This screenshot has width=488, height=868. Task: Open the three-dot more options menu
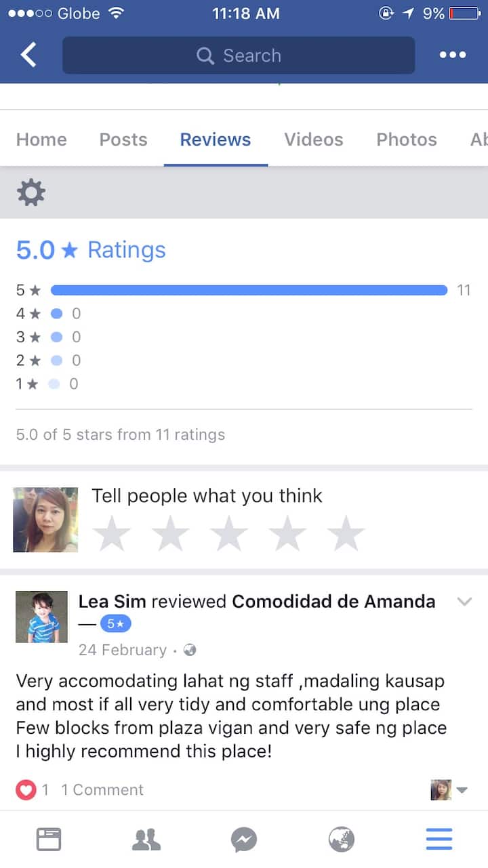(x=452, y=55)
